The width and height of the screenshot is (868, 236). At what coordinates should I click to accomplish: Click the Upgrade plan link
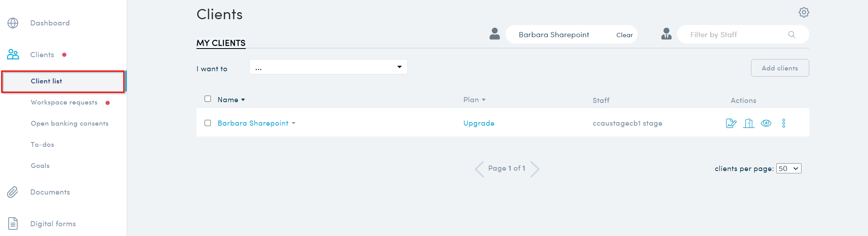tap(479, 123)
